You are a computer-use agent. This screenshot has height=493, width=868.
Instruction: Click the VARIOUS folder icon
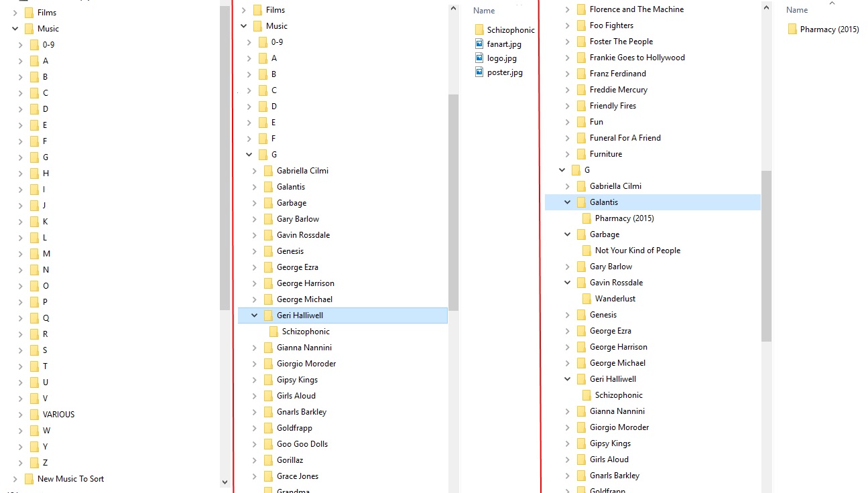[34, 415]
